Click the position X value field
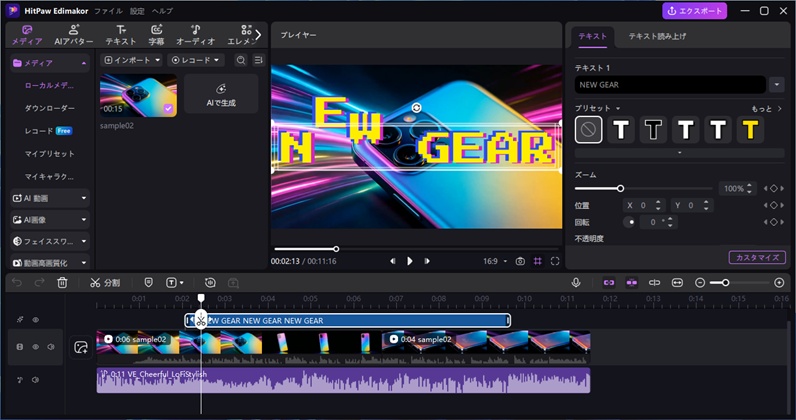 pyautogui.click(x=644, y=205)
